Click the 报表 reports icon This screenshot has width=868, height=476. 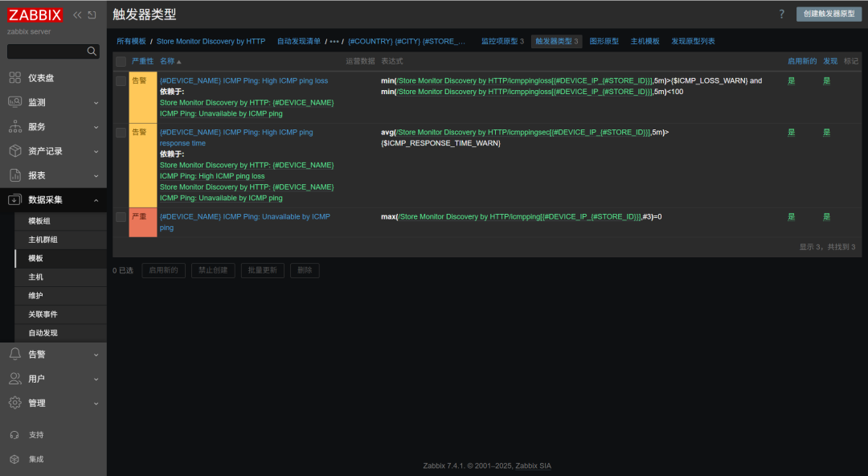(15, 175)
